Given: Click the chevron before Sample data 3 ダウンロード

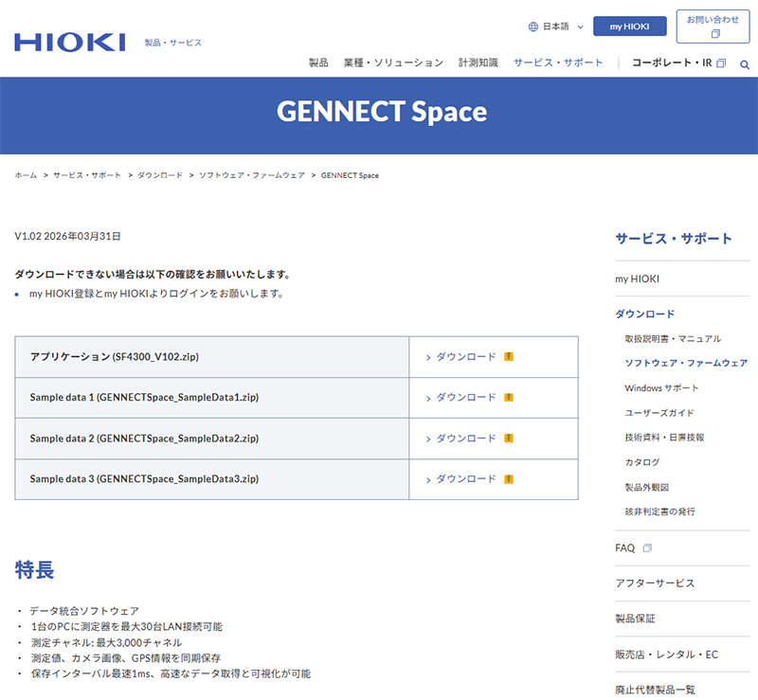Looking at the screenshot, I should pos(428,480).
